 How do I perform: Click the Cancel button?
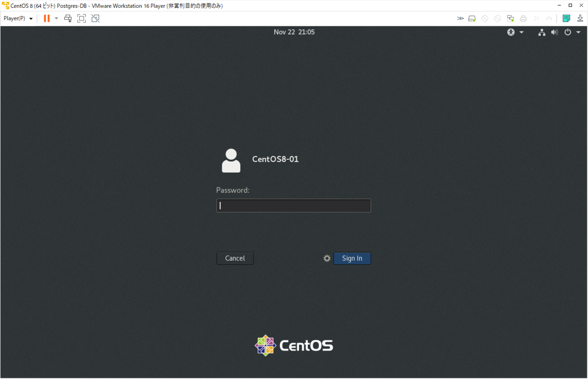pyautogui.click(x=235, y=258)
